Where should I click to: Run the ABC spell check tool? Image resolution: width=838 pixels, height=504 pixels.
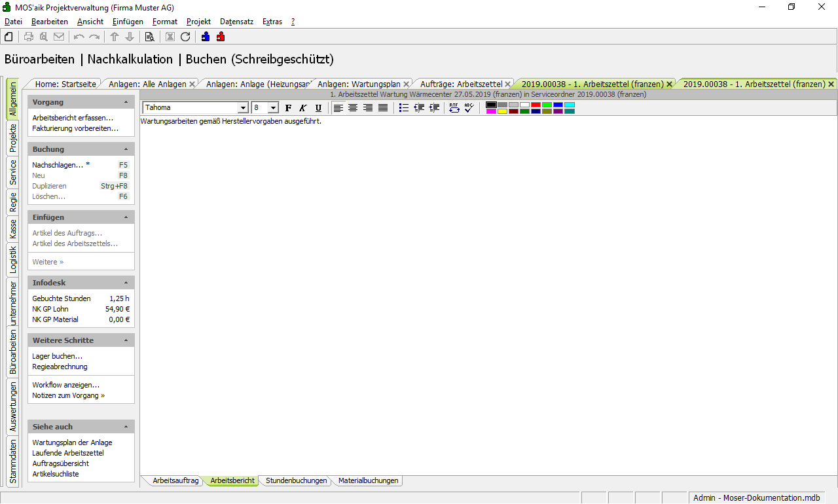(x=469, y=108)
